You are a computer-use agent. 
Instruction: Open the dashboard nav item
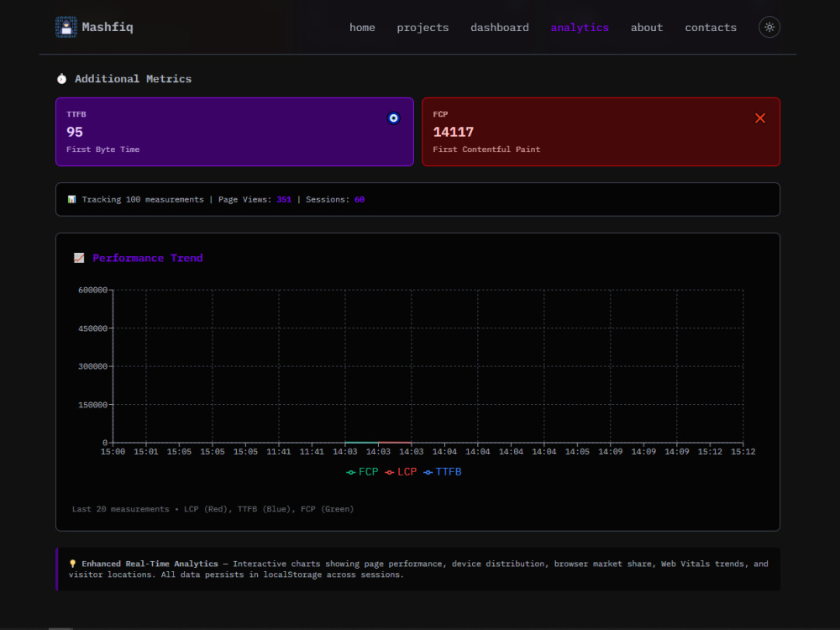499,28
